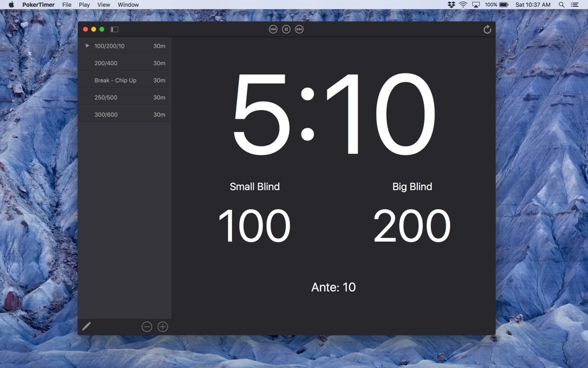Viewport: 588px width, 368px height.
Task: Open the File menu
Action: (66, 4)
